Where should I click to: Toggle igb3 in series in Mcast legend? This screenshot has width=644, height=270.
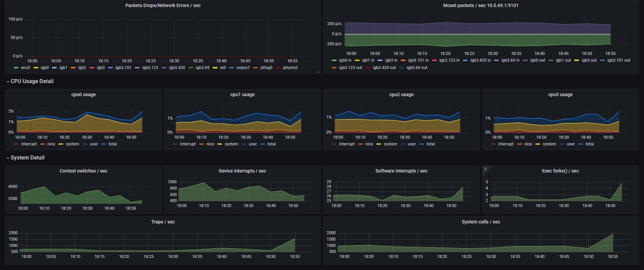click(x=391, y=60)
